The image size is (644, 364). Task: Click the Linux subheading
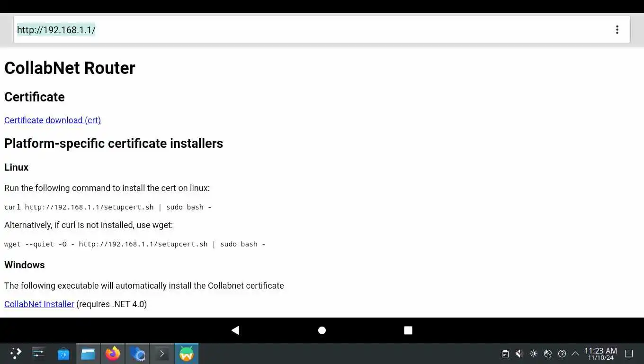(17, 167)
